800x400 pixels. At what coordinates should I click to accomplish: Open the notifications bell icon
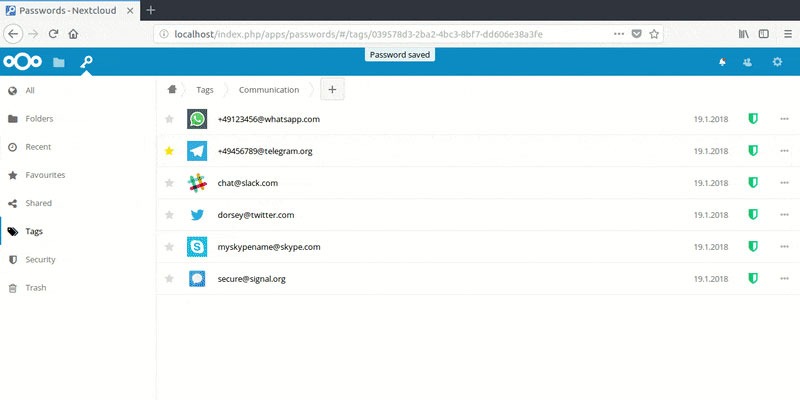tap(722, 62)
